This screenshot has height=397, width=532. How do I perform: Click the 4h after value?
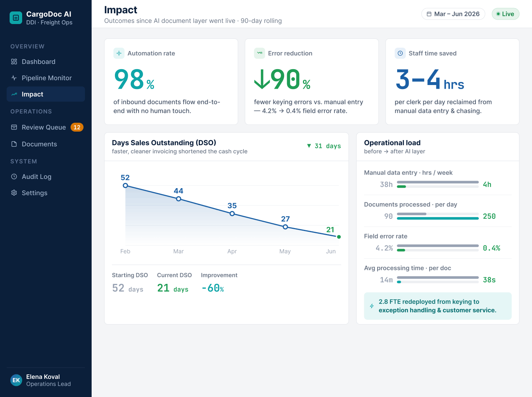487,184
